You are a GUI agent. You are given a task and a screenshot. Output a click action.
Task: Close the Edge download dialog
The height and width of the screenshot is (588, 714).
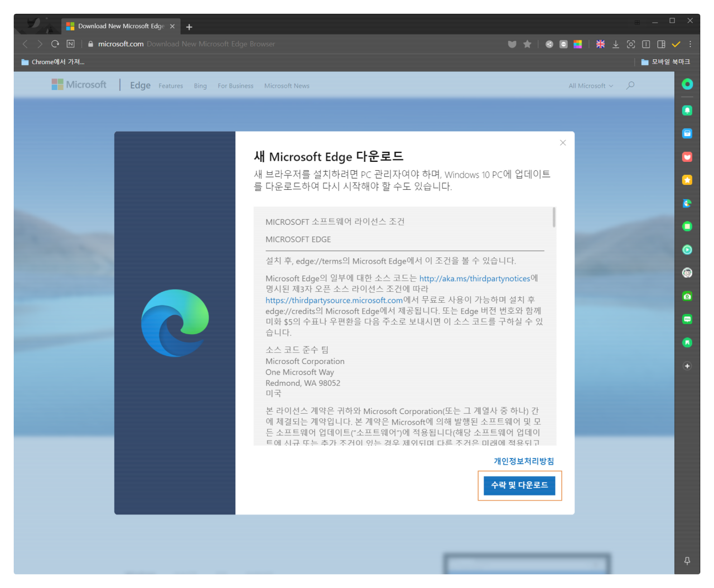coord(563,143)
